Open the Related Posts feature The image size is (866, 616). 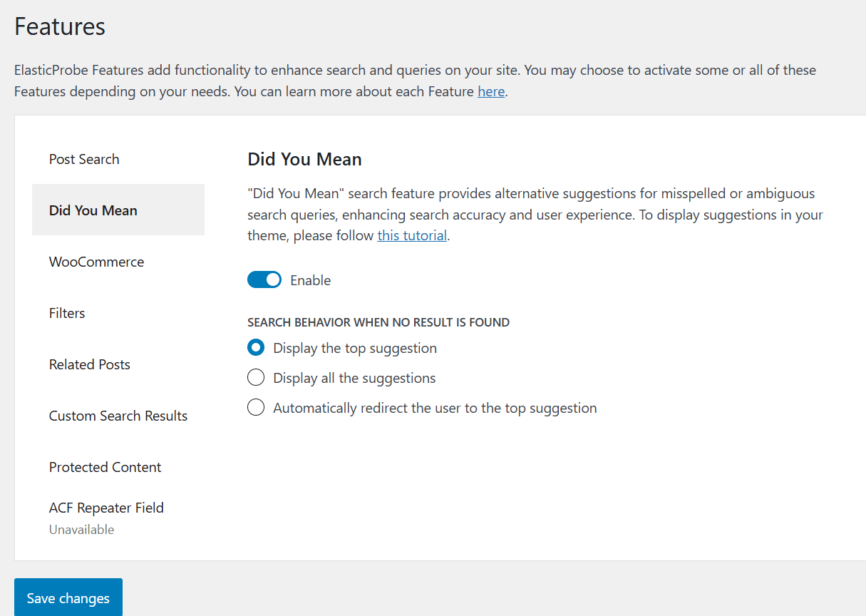tap(89, 364)
